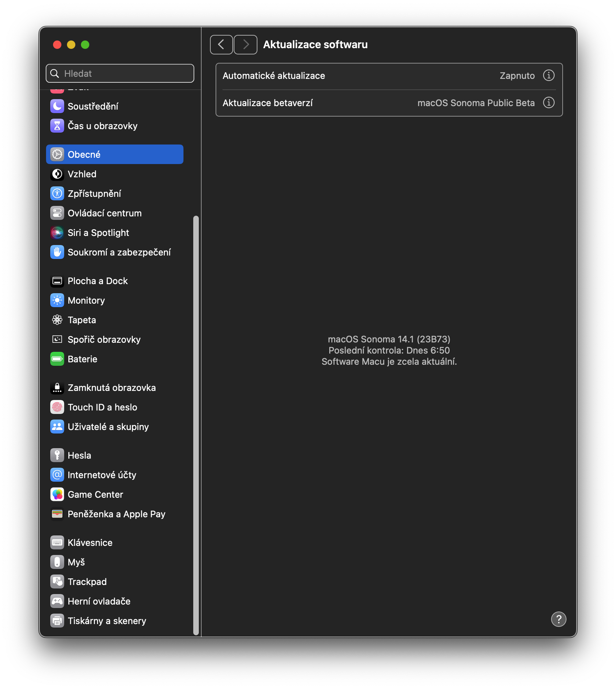Click the Uživatelé a skupiny icon

[57, 427]
